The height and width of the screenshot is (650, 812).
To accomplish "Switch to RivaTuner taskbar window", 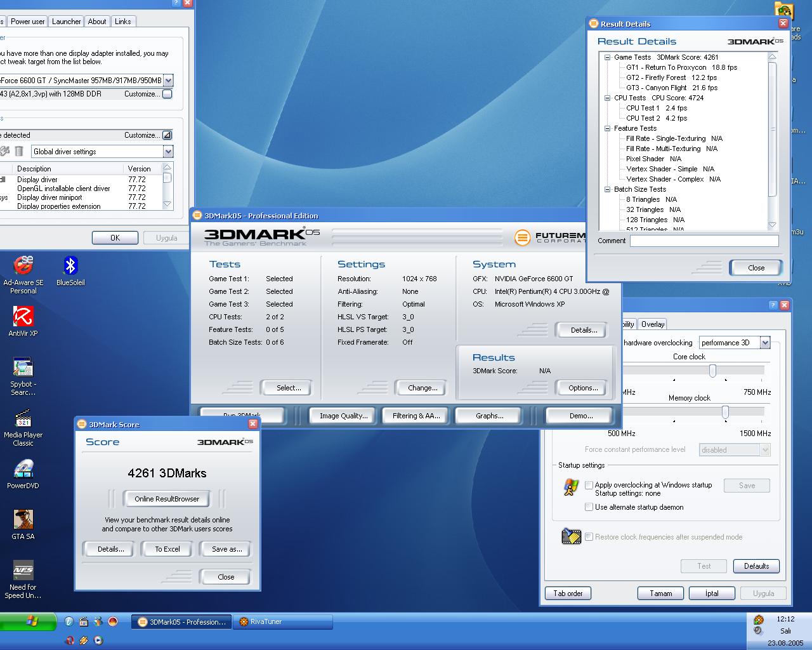I will (x=283, y=622).
